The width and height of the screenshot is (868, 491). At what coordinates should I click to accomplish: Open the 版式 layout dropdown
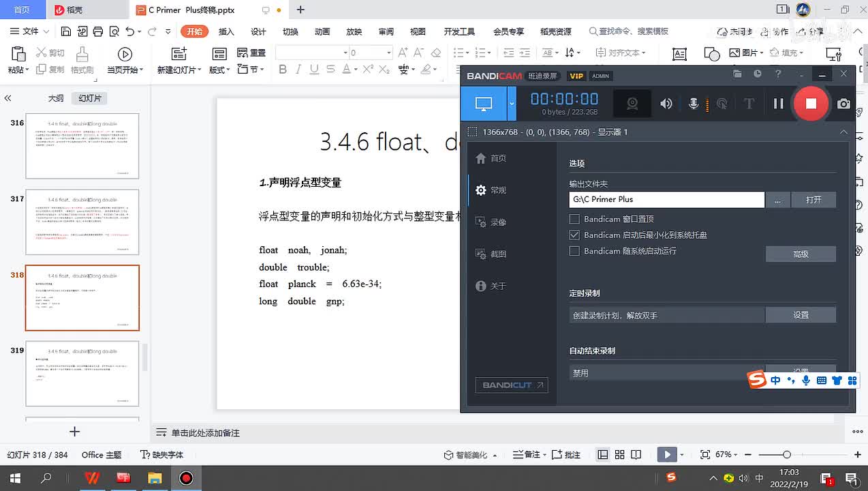pyautogui.click(x=219, y=70)
